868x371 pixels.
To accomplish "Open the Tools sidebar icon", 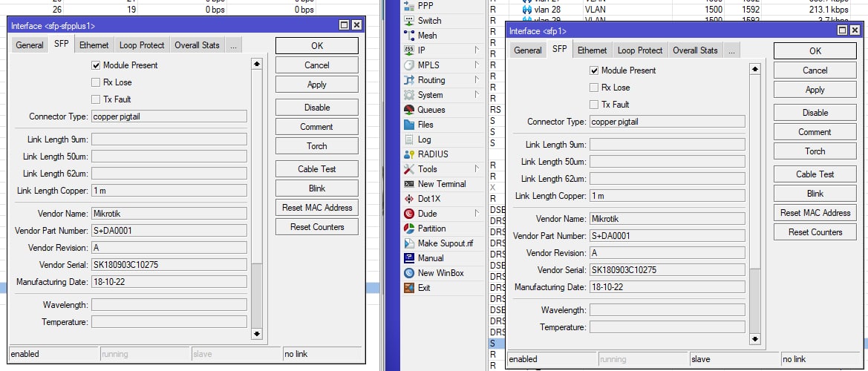I will click(409, 169).
